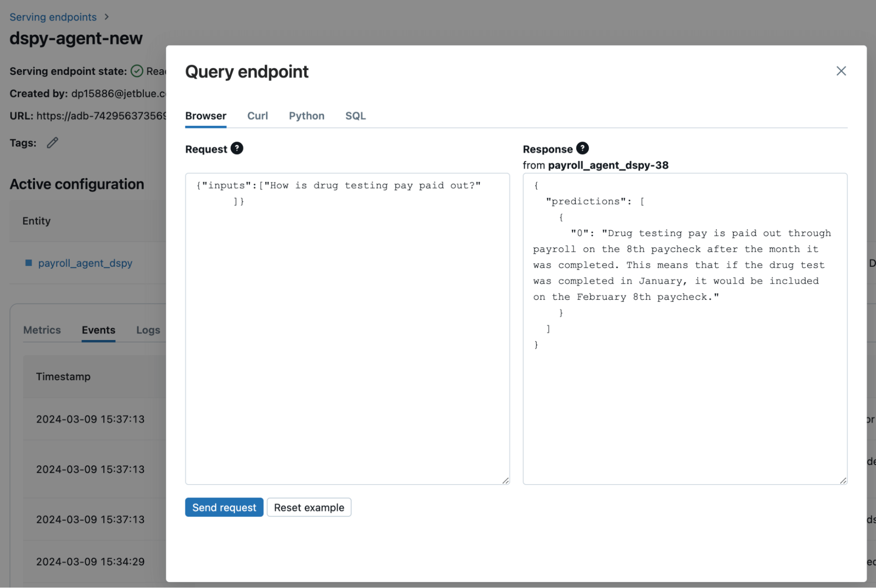876x588 pixels.
Task: Click the edit Tags pencil icon
Action: tap(53, 143)
